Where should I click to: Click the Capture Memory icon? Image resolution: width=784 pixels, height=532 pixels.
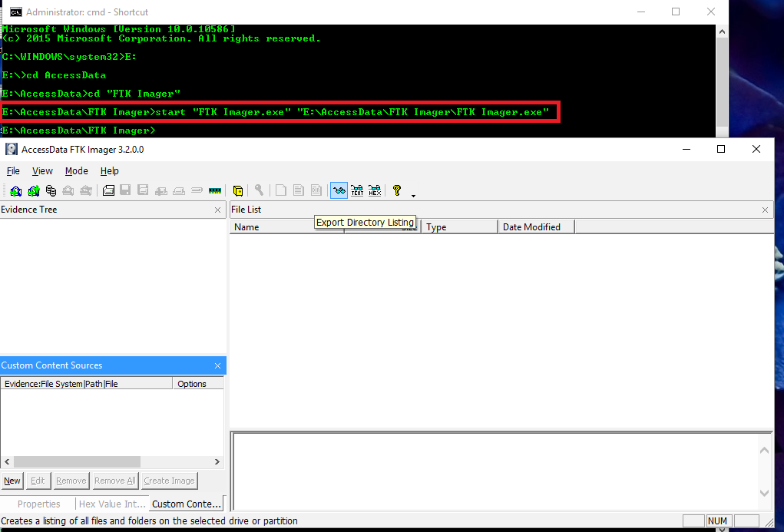click(216, 190)
